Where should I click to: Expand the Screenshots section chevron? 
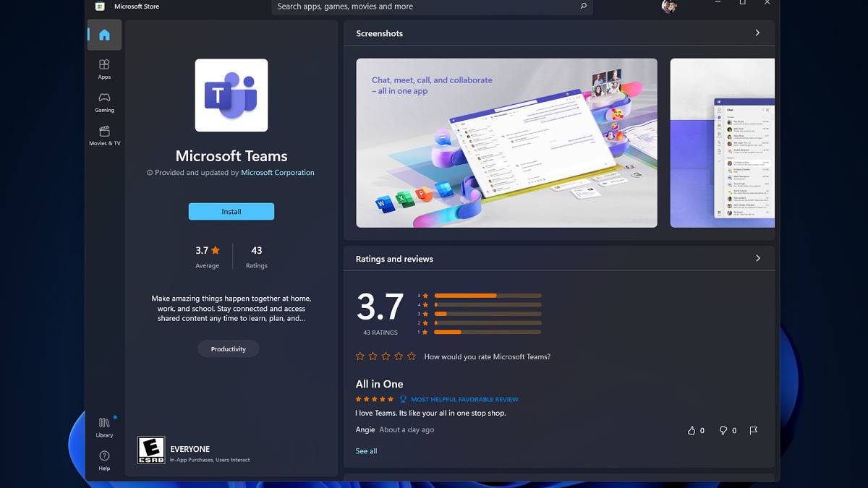click(x=757, y=33)
